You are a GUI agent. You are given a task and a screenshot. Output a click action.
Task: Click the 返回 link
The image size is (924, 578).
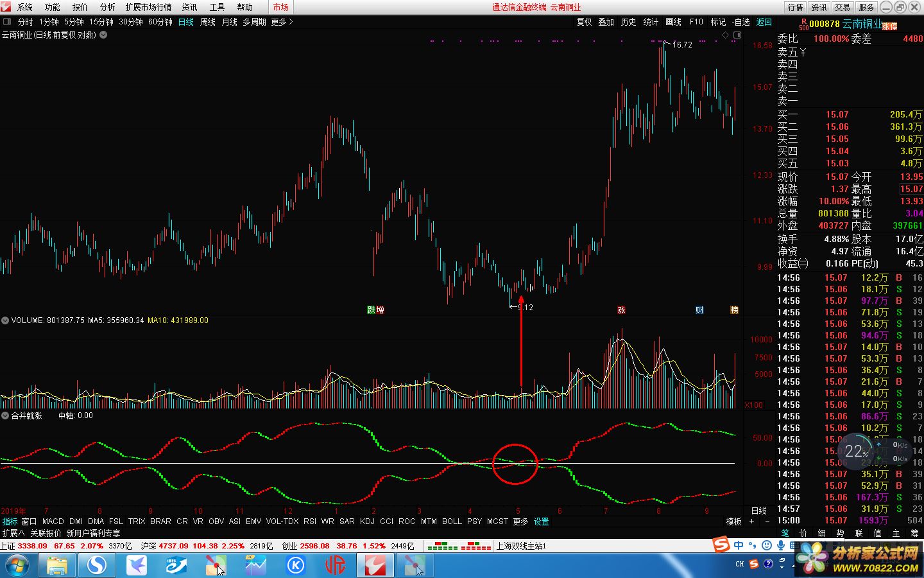click(764, 22)
